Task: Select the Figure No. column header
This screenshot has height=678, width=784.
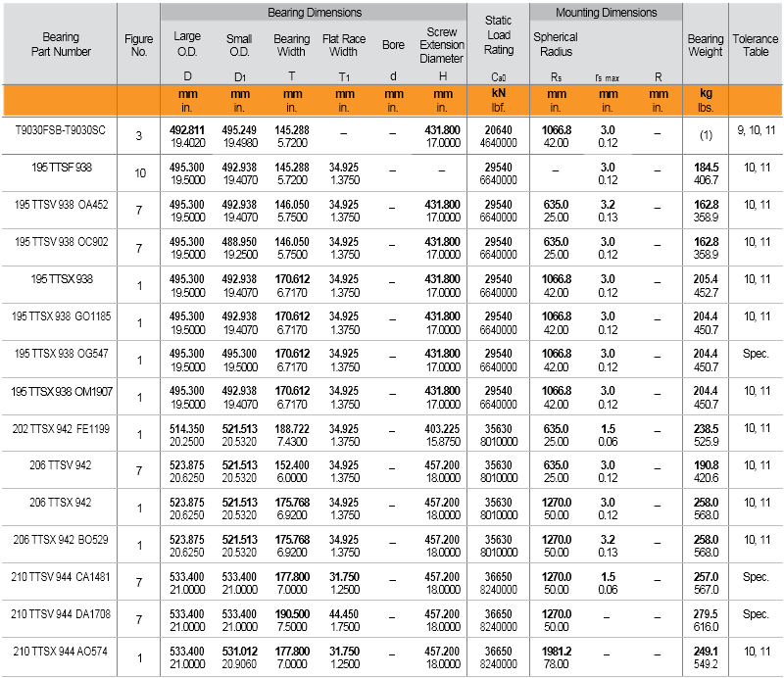Action: (139, 44)
